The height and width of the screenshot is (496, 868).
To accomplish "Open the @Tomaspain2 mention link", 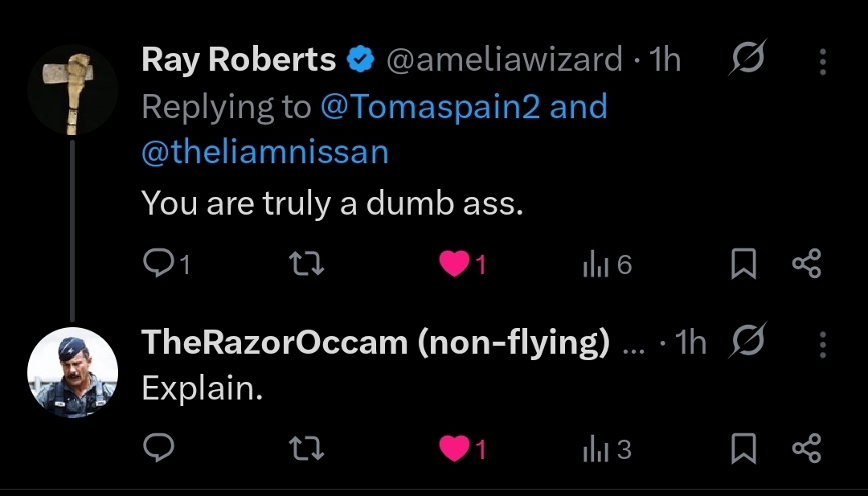I will [431, 107].
